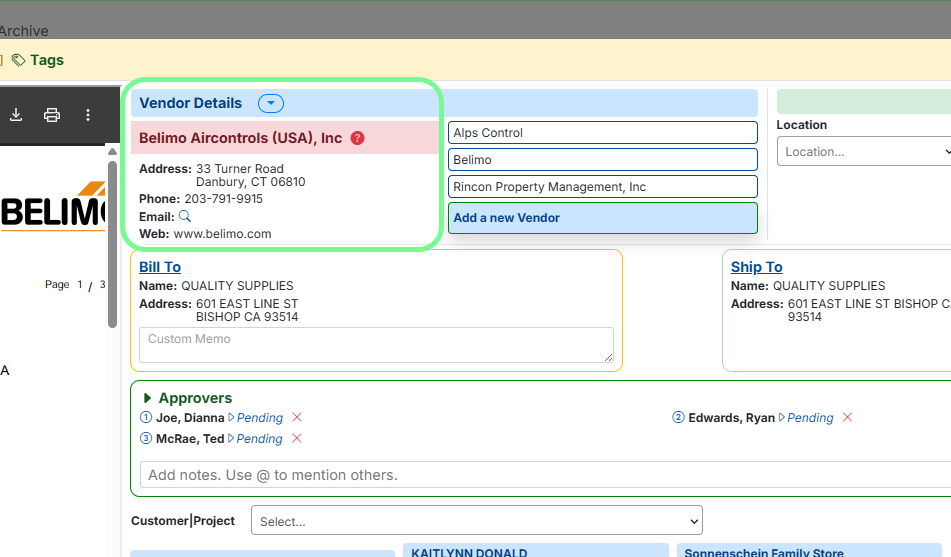Click the KAITLYNN DONALD header
The image size is (951, 557).
[469, 552]
